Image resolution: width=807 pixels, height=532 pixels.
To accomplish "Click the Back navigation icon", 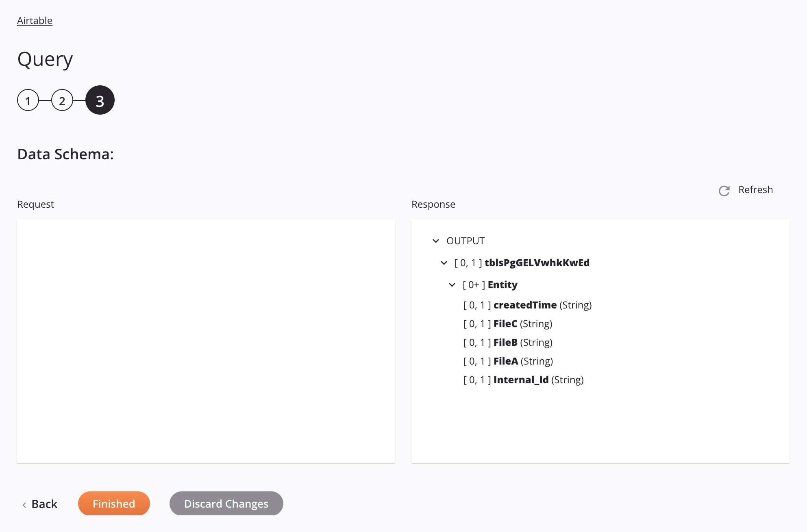I will pos(24,504).
